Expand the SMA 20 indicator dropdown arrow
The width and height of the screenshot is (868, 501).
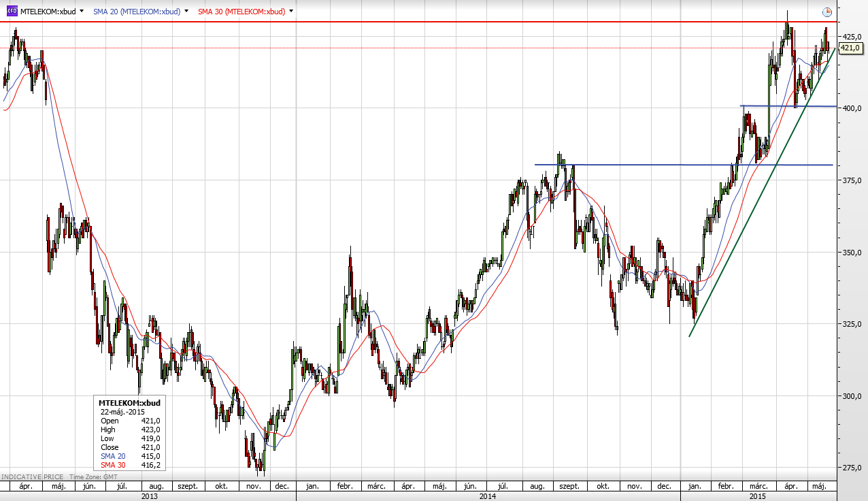coord(186,12)
